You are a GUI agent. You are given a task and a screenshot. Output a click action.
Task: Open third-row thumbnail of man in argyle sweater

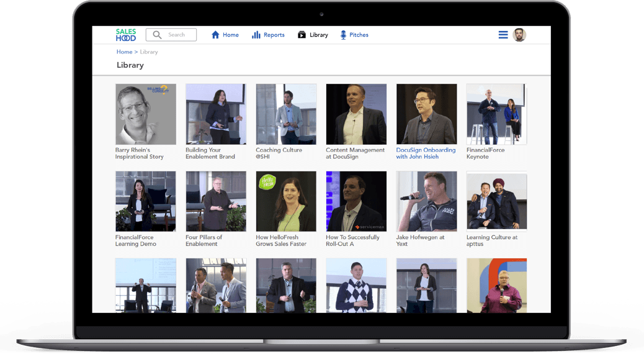point(357,286)
